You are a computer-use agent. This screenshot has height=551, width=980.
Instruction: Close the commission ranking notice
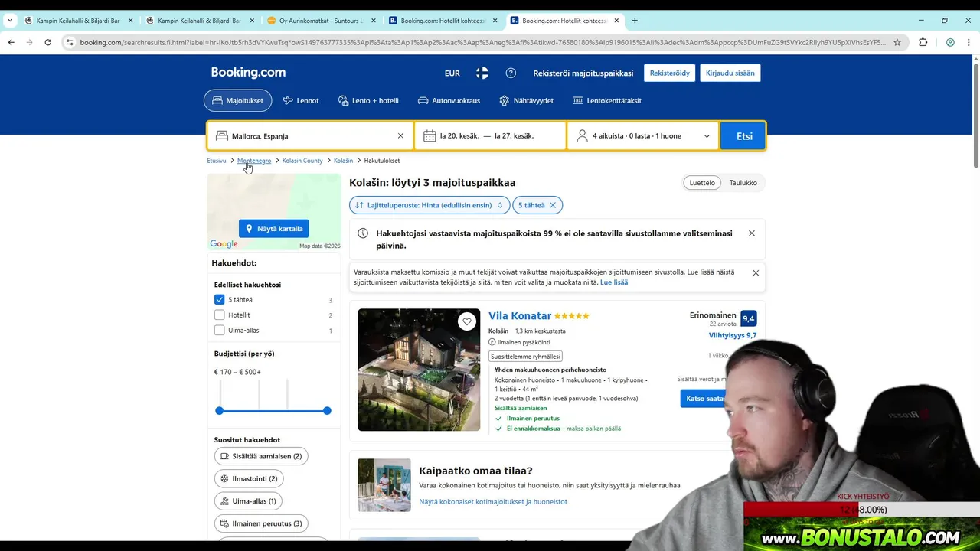[756, 272]
